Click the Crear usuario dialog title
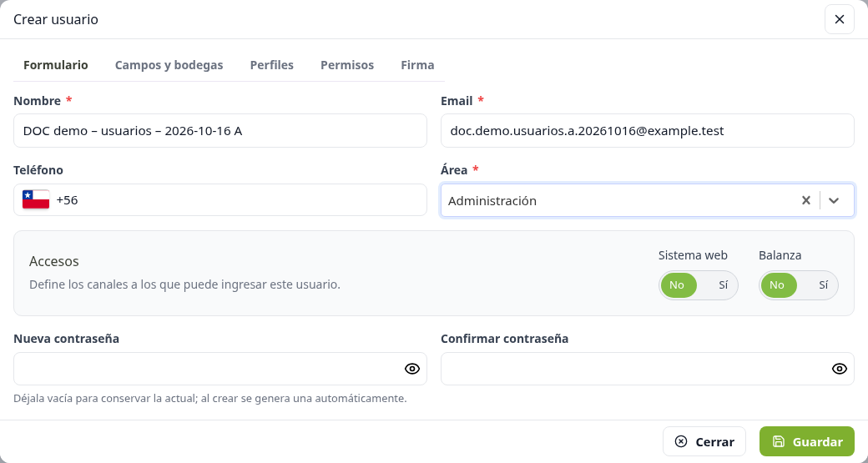 [x=56, y=19]
